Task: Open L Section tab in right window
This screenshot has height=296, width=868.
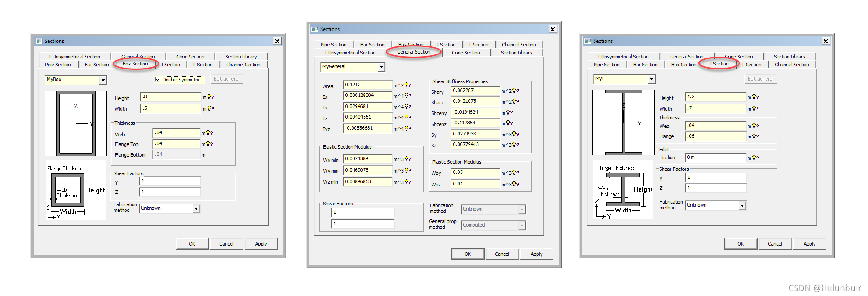Action: coord(752,65)
